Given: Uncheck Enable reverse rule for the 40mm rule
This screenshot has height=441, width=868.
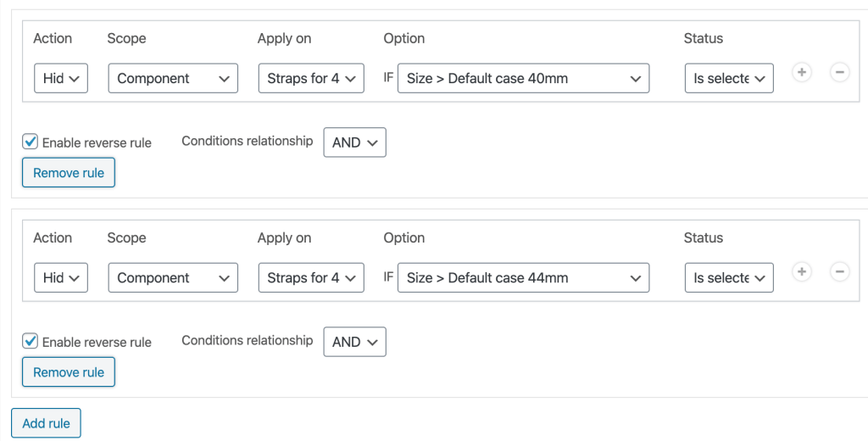Looking at the screenshot, I should pos(31,142).
